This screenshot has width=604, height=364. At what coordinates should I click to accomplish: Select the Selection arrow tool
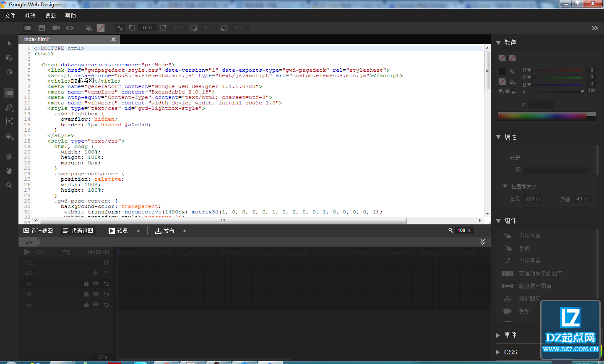point(9,44)
